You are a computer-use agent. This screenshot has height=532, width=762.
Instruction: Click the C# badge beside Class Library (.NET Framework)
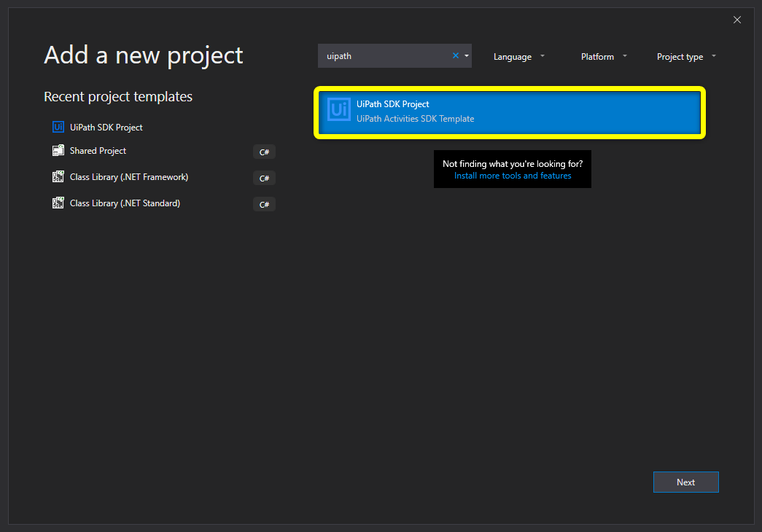click(x=264, y=178)
